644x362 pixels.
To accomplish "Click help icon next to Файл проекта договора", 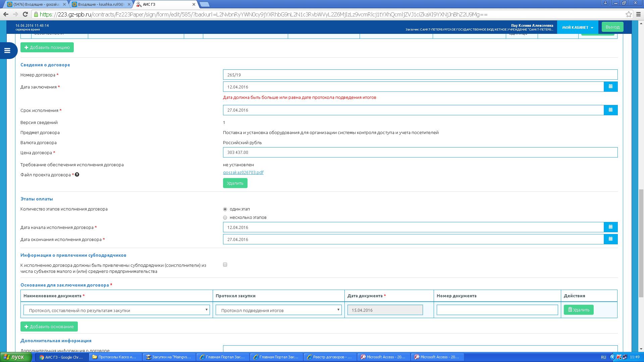I will pos(77,175).
